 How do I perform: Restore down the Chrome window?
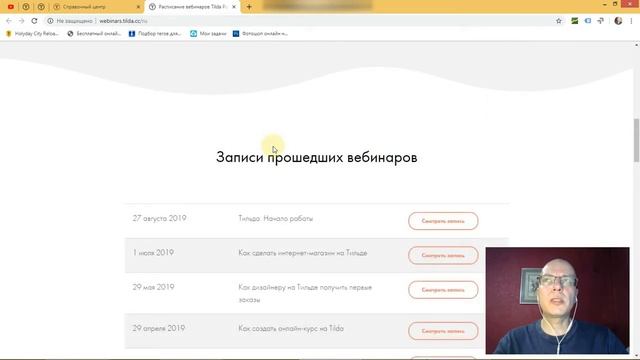pos(615,4)
